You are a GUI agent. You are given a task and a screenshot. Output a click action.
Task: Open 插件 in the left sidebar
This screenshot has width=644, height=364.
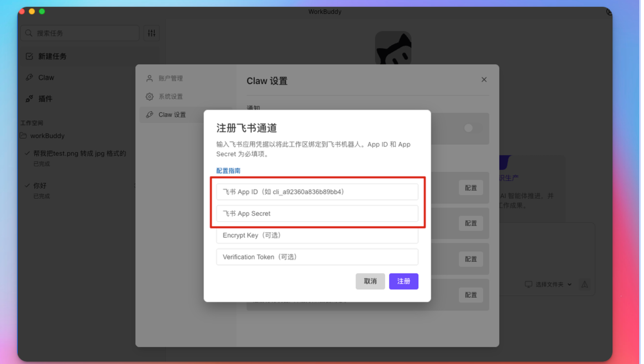45,99
